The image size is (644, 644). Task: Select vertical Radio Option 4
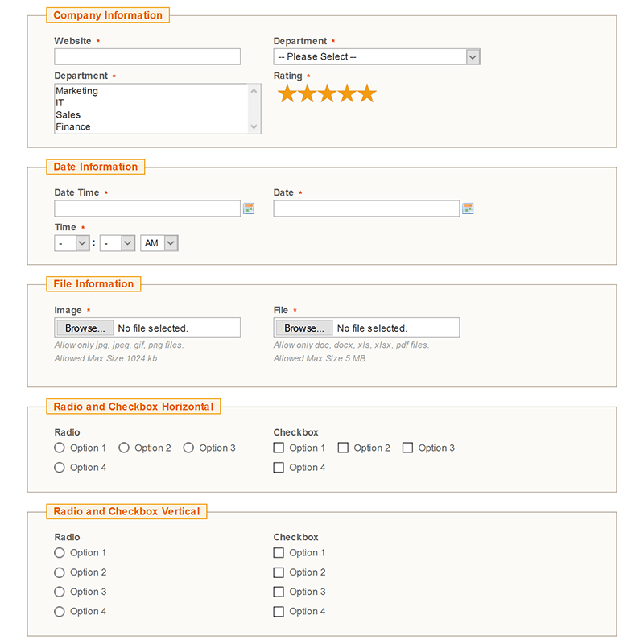(60, 612)
